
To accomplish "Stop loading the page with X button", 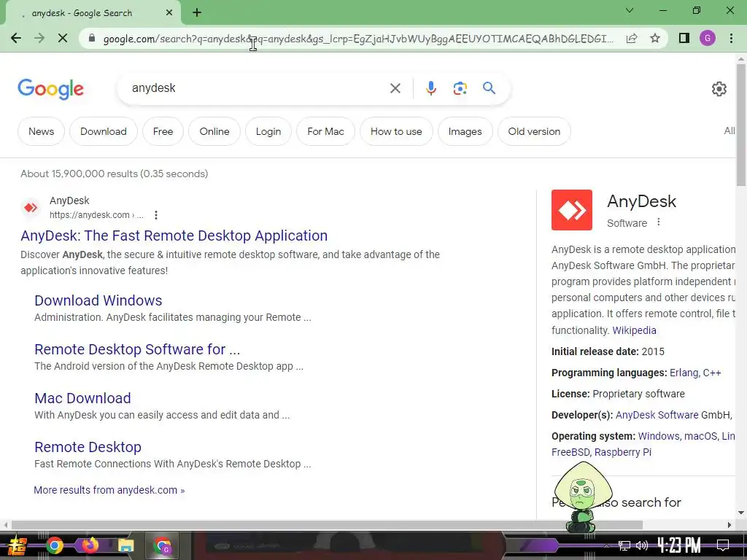I will (63, 38).
